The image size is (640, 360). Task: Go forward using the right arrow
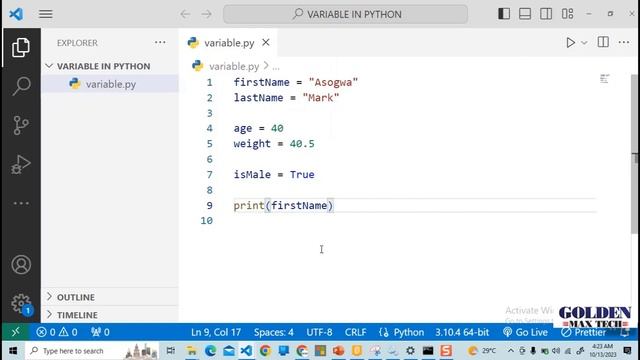pos(207,14)
